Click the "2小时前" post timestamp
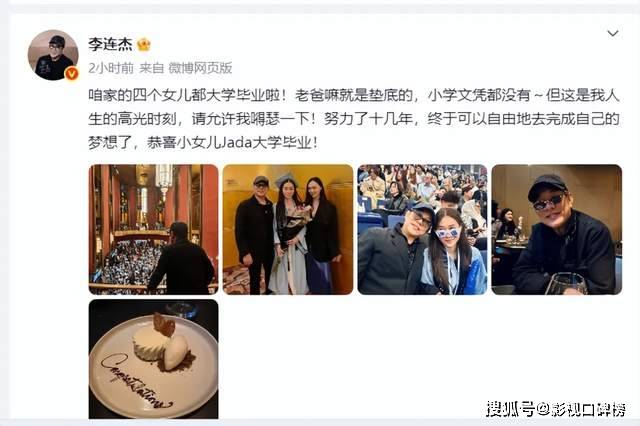The height and width of the screenshot is (426, 640). click(111, 68)
